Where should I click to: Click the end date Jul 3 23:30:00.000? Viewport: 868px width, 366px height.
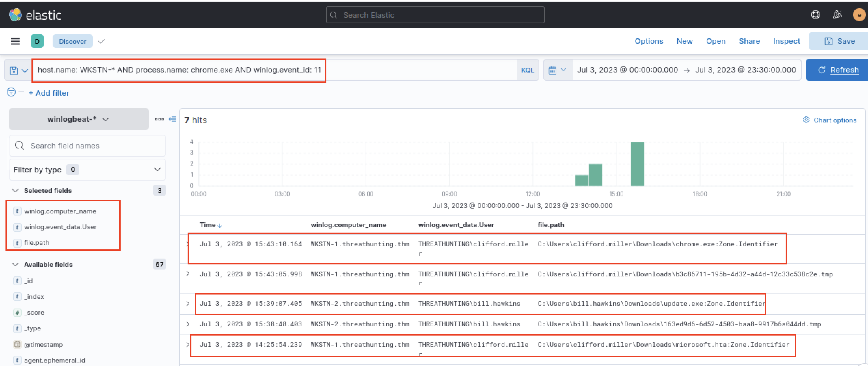click(x=745, y=70)
